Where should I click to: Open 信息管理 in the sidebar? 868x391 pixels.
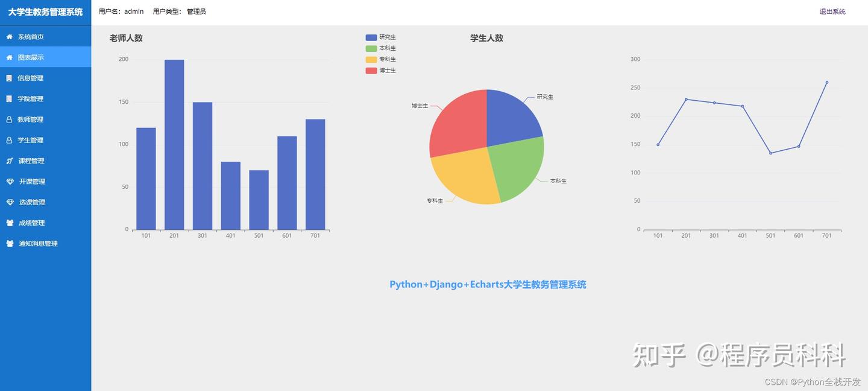pyautogui.click(x=46, y=78)
